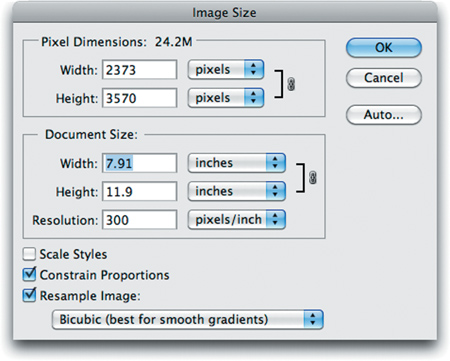Click the Cancel button
This screenshot has width=450, height=361.
pos(384,78)
